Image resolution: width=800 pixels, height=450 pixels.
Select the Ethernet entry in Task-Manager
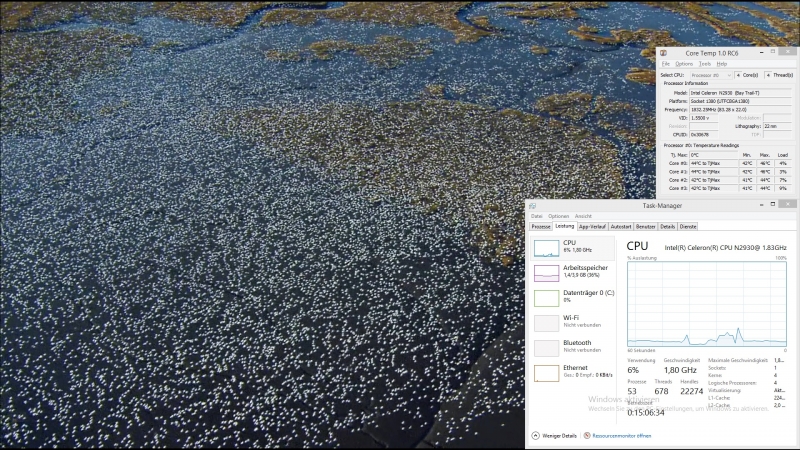pos(573,373)
